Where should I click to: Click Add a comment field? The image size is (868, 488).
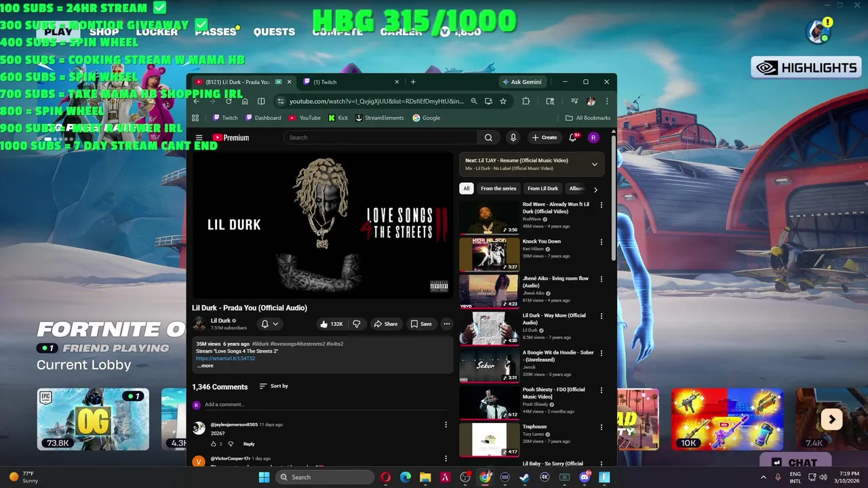point(325,405)
